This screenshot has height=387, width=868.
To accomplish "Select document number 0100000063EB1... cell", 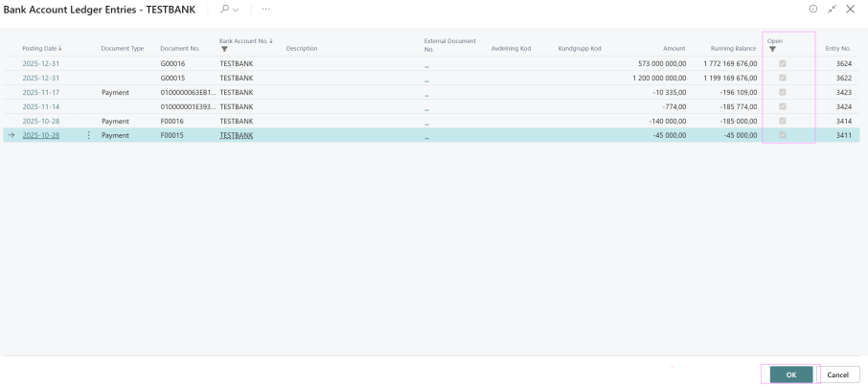I will click(188, 93).
